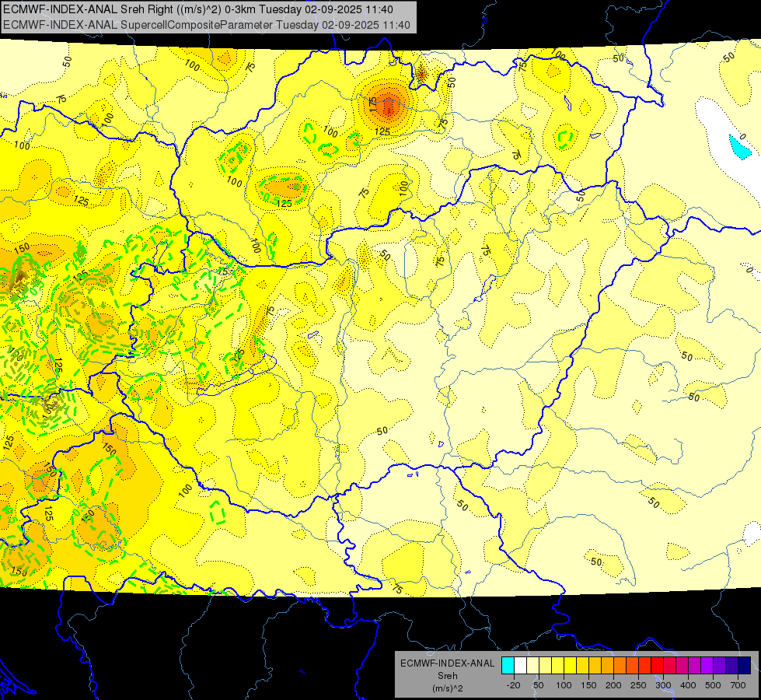761x700 pixels.
Task: Click the pure red legend swatch above 300
Action: [x=657, y=665]
